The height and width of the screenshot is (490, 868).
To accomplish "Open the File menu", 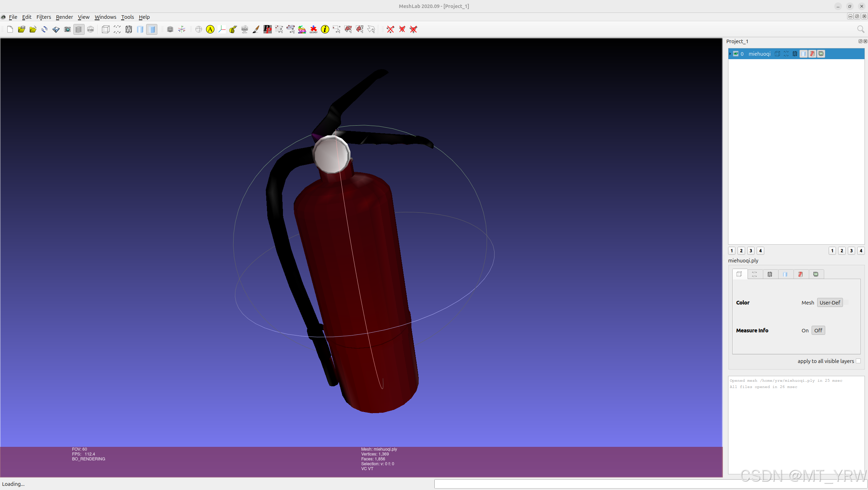I will click(x=13, y=17).
